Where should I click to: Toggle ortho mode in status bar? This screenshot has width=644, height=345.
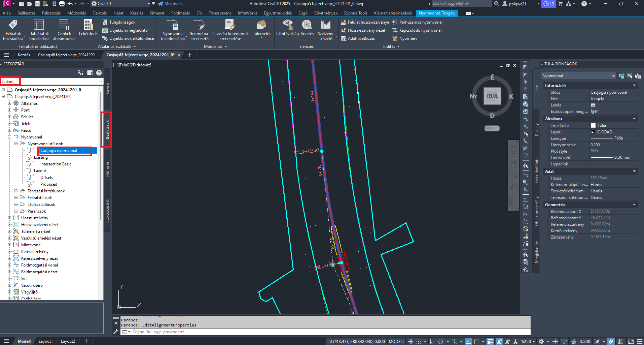click(433, 341)
